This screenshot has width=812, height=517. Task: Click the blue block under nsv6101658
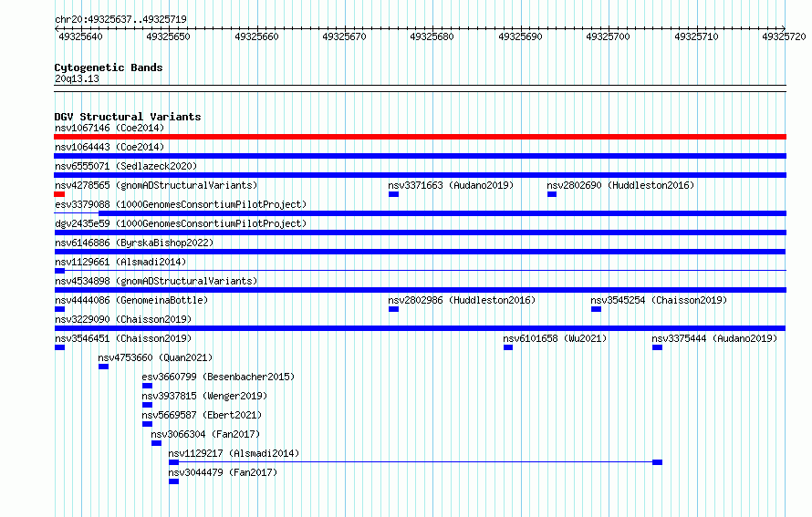point(508,347)
